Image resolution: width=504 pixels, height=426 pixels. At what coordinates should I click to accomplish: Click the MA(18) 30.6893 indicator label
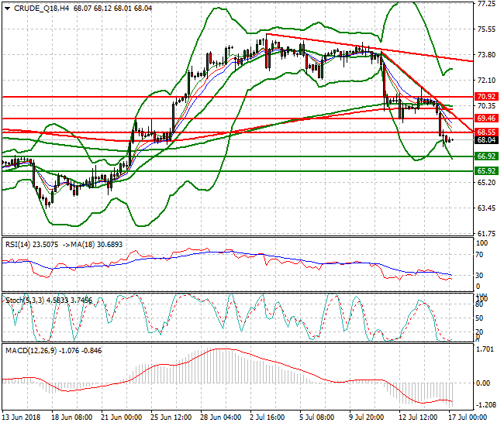(97, 245)
